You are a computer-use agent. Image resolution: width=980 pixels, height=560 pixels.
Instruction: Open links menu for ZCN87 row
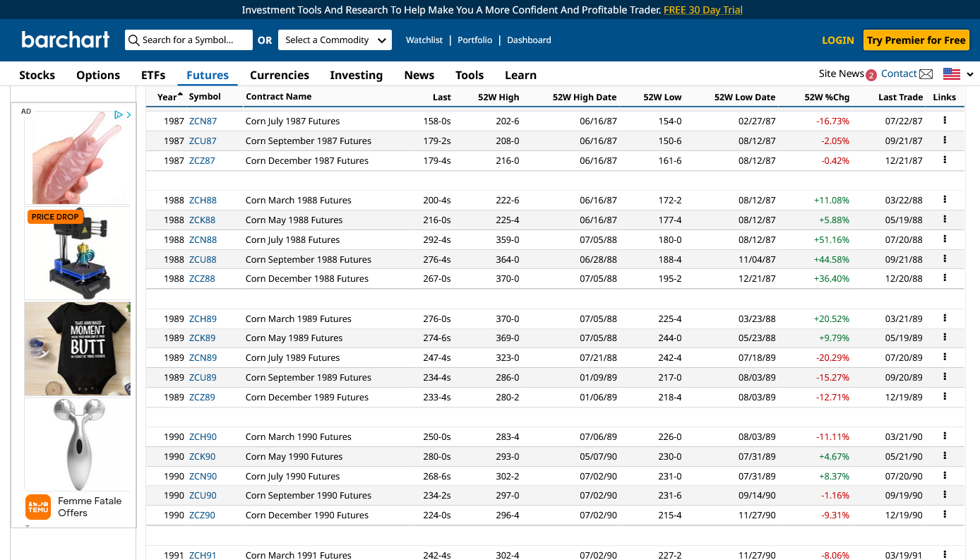[945, 121]
